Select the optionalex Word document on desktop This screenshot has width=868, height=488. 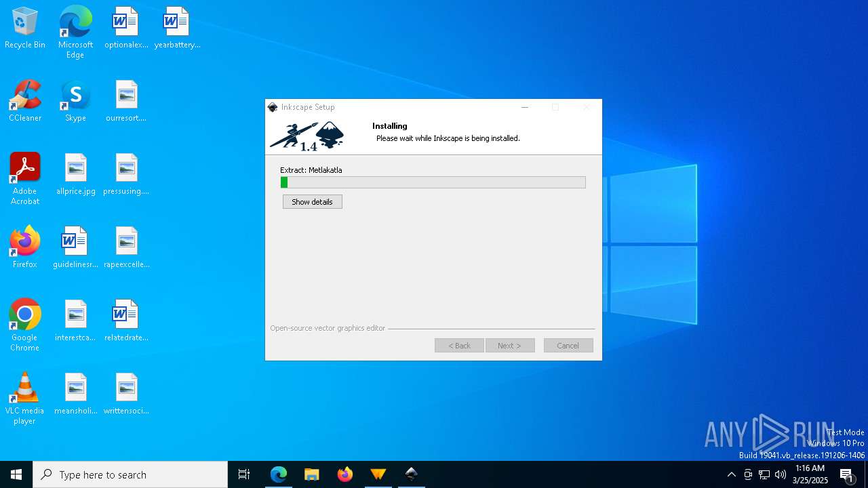coord(126,28)
